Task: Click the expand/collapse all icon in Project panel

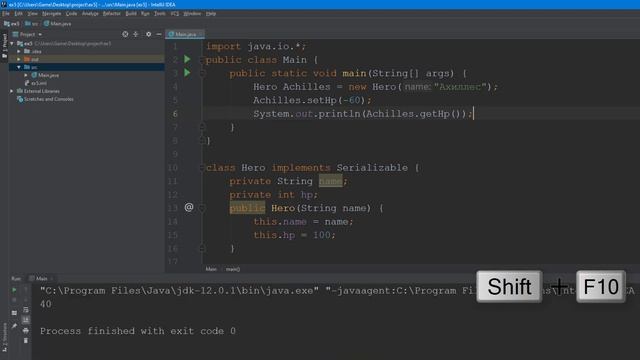Action: pos(136,34)
